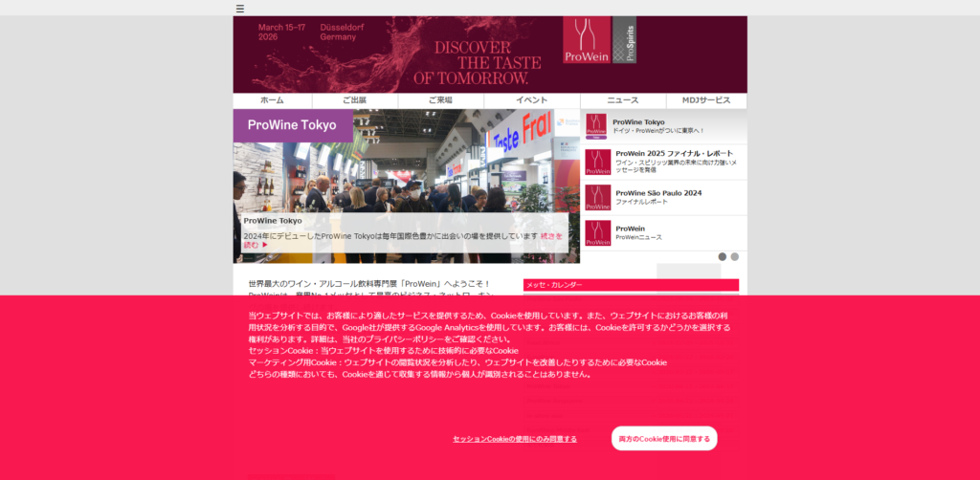Click the ProWine Tokyo slide photo

click(x=406, y=186)
